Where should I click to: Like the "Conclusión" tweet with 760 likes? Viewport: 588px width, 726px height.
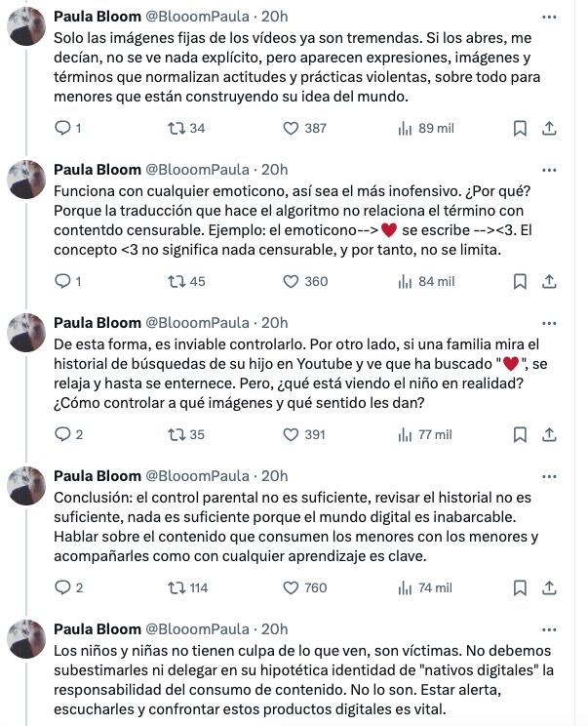point(291,587)
